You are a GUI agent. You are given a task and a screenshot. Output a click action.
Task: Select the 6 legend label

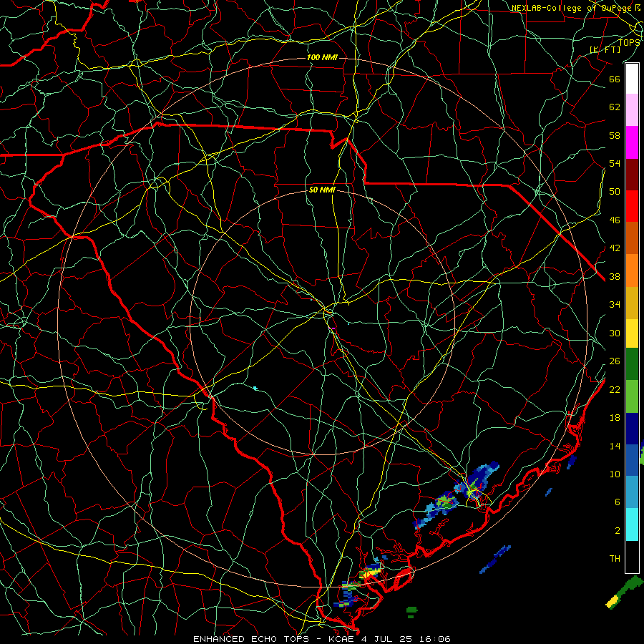pyautogui.click(x=618, y=502)
